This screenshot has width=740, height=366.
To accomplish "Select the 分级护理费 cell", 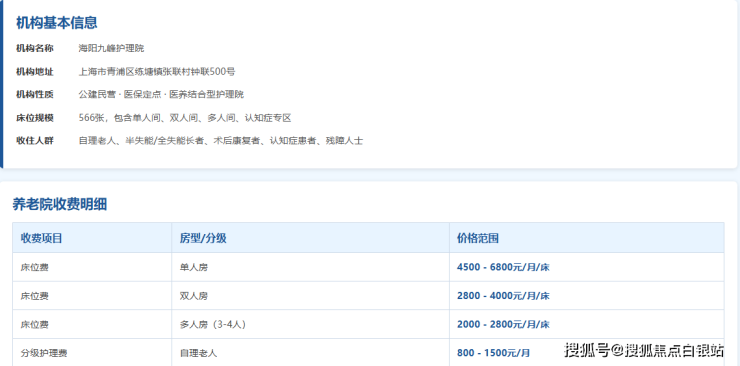I will pos(92,352).
